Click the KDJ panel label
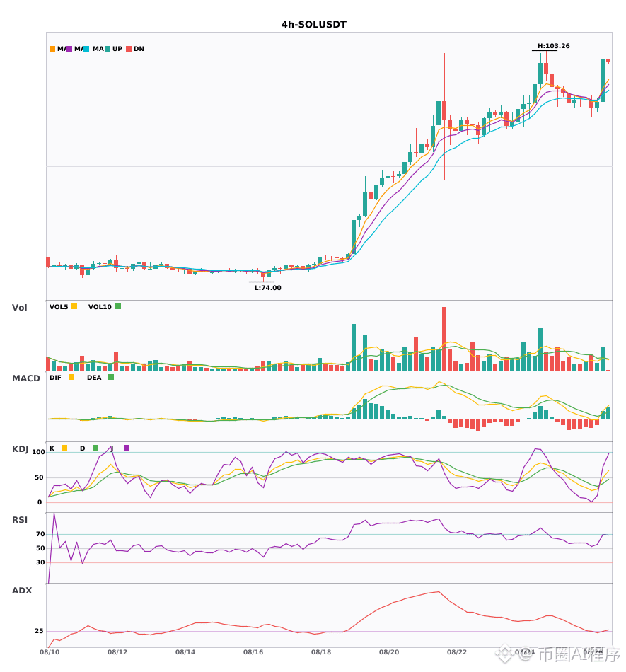Screen dimensions: 626x672 pyautogui.click(x=20, y=449)
